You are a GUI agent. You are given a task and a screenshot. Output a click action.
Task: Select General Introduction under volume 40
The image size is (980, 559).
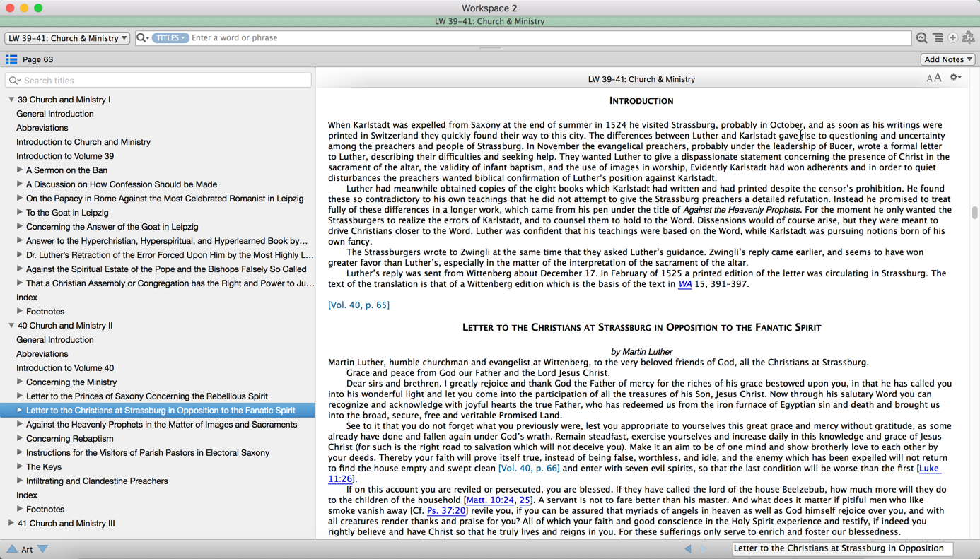tap(55, 340)
